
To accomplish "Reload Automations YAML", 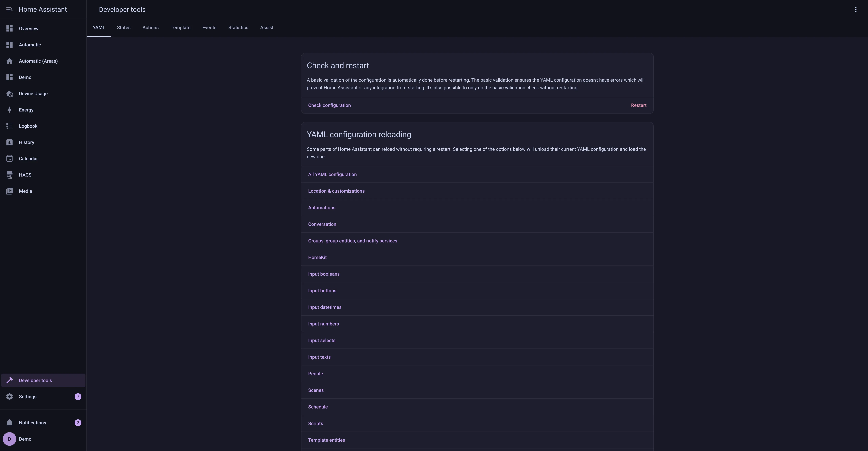I will pos(321,208).
